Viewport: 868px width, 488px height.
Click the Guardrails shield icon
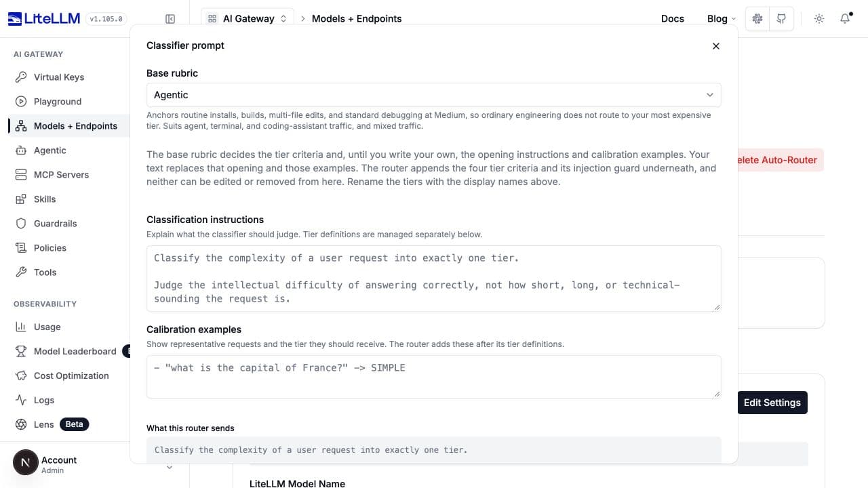point(21,224)
